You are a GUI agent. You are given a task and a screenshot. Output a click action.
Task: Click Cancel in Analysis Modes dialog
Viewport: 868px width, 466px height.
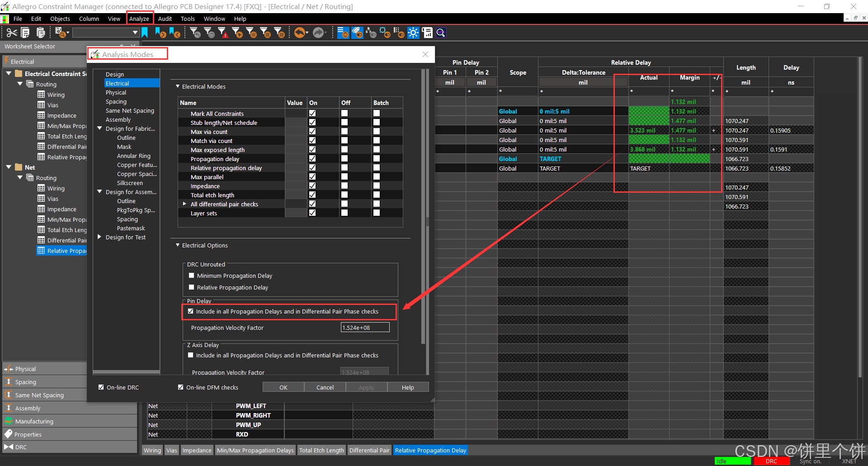(325, 387)
